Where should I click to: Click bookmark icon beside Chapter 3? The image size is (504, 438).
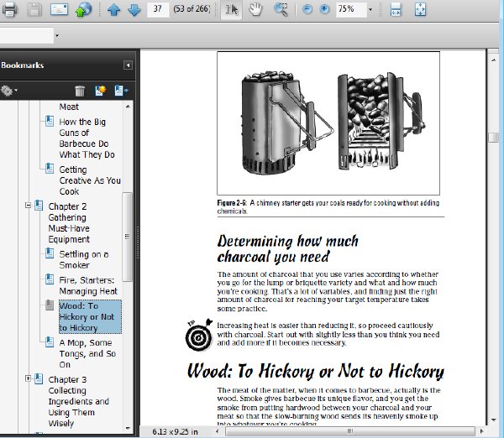click(39, 378)
